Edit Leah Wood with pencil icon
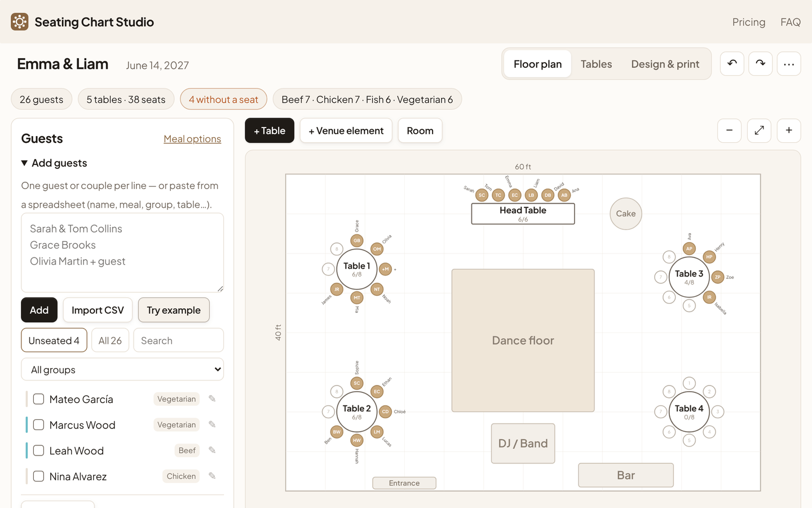The height and width of the screenshot is (508, 812). (x=212, y=450)
